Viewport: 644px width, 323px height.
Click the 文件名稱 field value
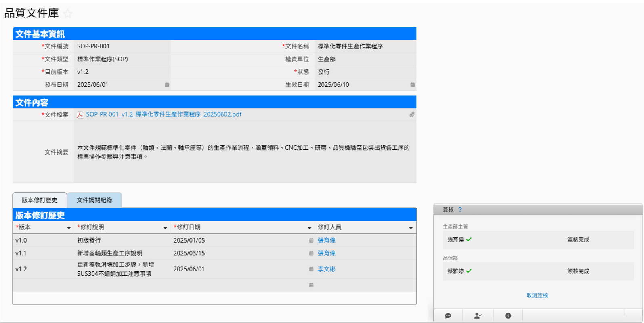[365, 46]
